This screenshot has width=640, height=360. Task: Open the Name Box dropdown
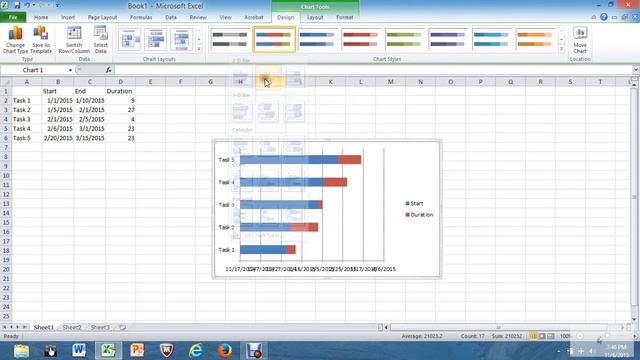[70, 70]
